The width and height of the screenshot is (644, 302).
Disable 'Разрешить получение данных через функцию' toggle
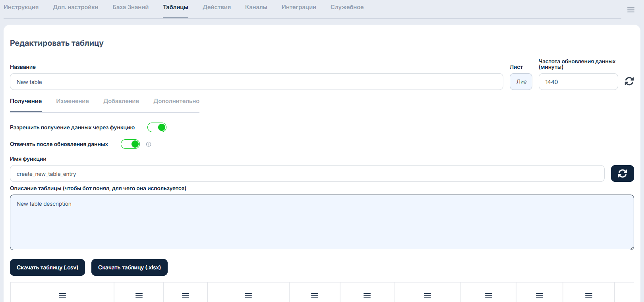tap(157, 127)
